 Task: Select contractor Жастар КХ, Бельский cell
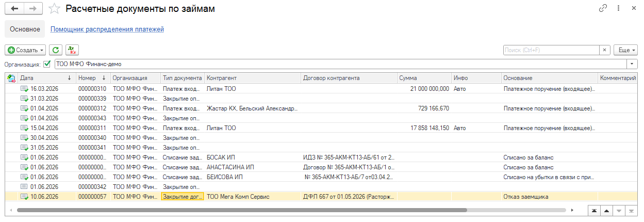coord(253,108)
